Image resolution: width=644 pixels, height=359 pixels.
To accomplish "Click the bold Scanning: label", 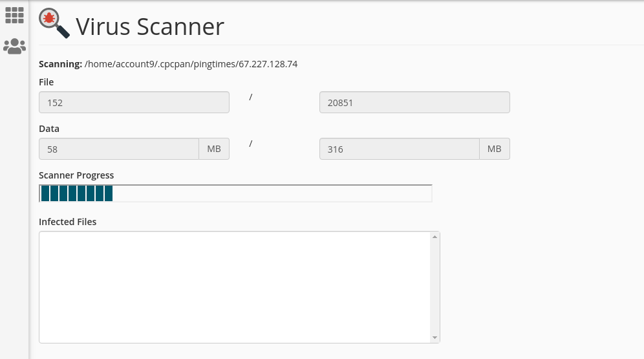I will pos(60,64).
